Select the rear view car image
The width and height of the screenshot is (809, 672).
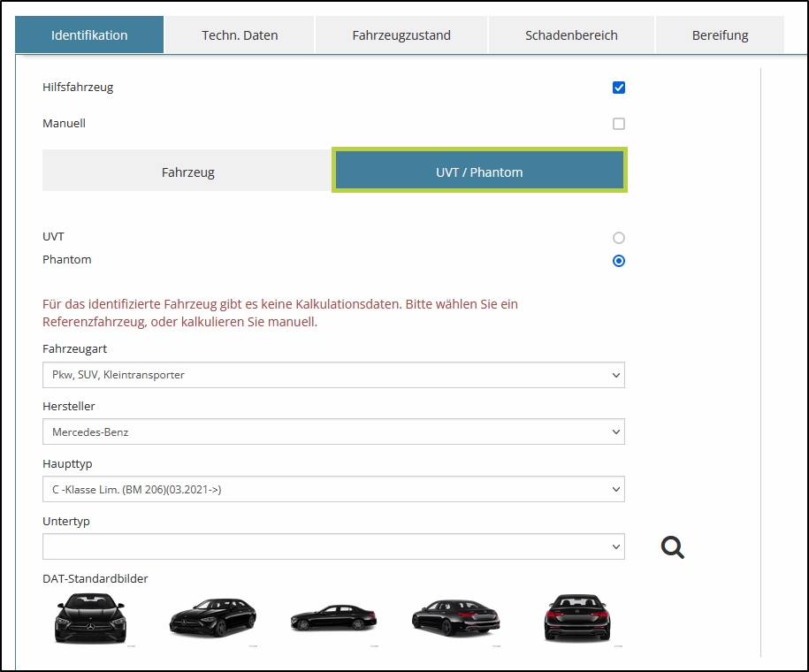pyautogui.click(x=576, y=617)
